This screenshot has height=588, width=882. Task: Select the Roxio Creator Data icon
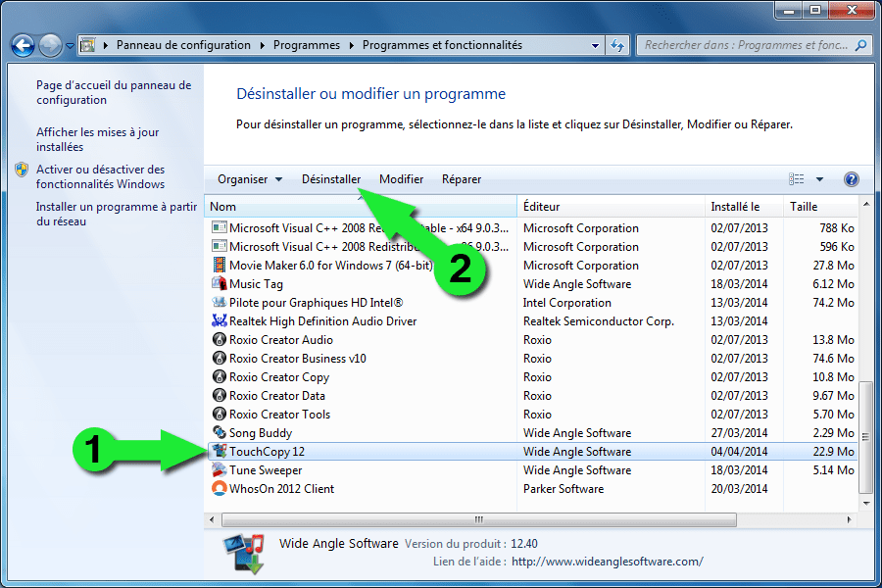(219, 395)
